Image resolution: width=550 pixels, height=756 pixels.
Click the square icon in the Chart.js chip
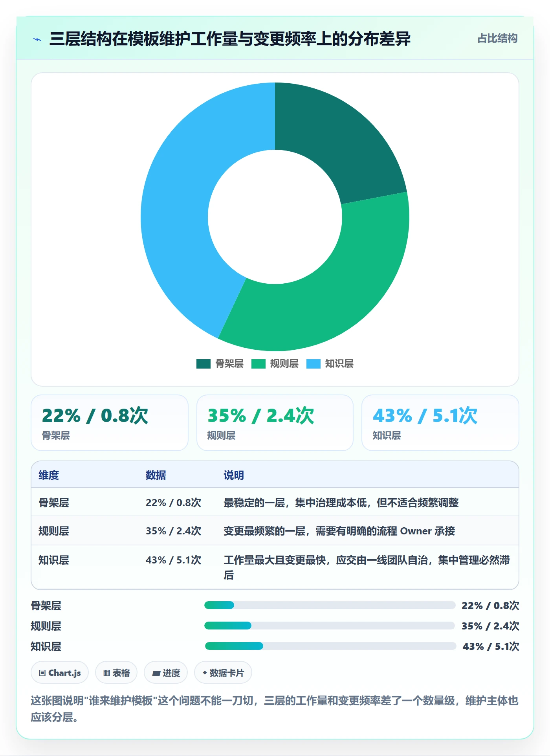[42, 673]
